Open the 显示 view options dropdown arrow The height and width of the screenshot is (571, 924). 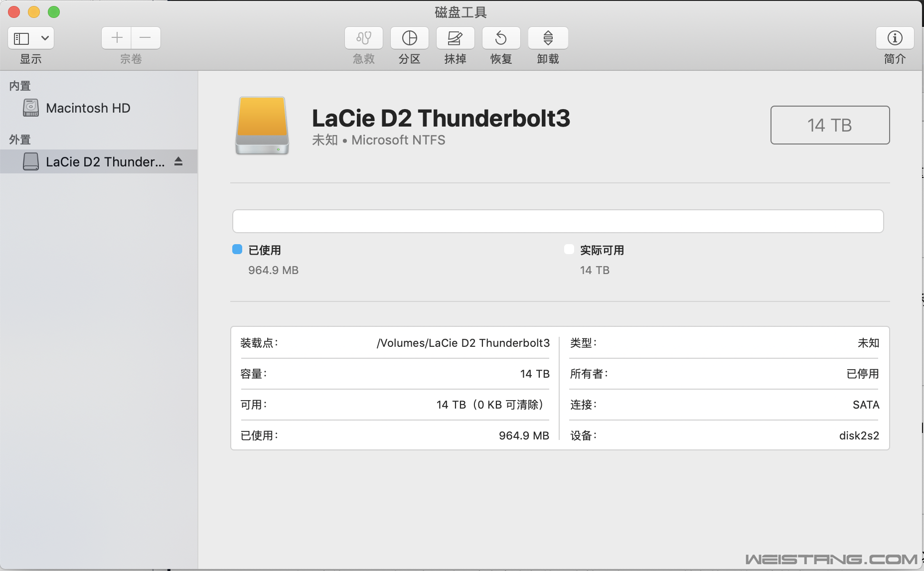pos(45,38)
